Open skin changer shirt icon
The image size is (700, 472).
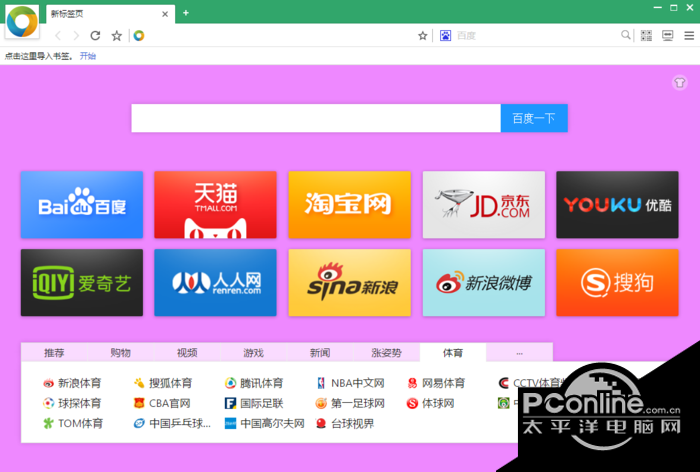tap(679, 83)
